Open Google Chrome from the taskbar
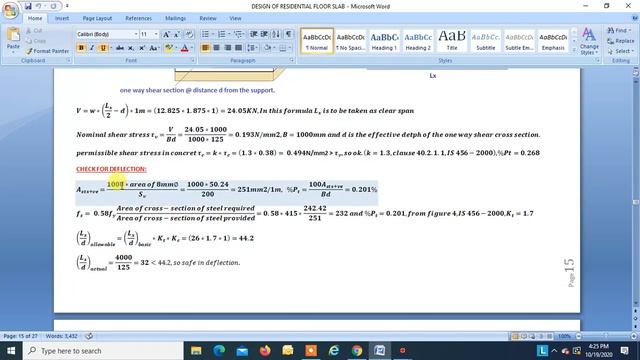Screen dimensions: 640x360 (x=357, y=351)
